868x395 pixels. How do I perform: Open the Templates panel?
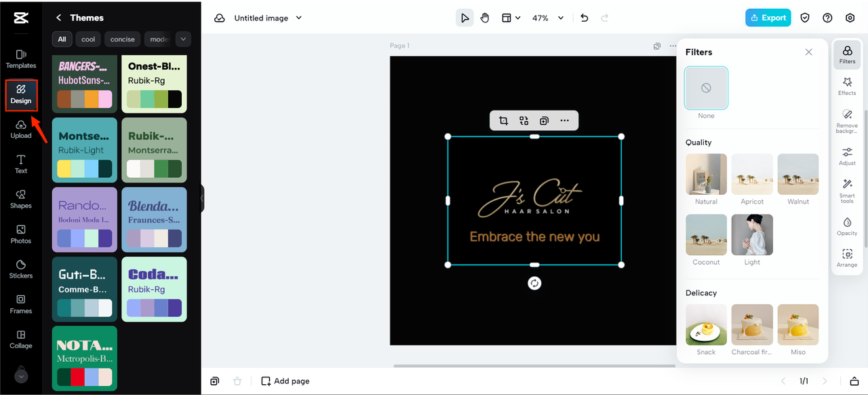pyautogui.click(x=21, y=59)
